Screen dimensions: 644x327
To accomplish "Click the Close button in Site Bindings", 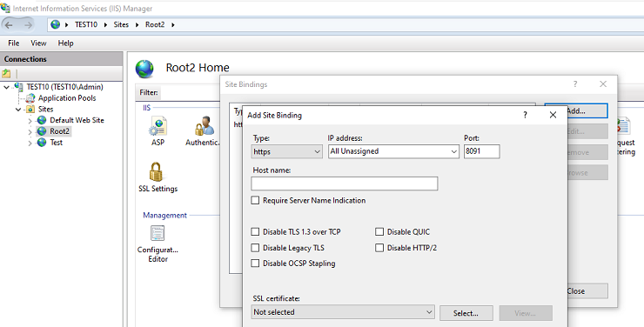I will pos(587,290).
